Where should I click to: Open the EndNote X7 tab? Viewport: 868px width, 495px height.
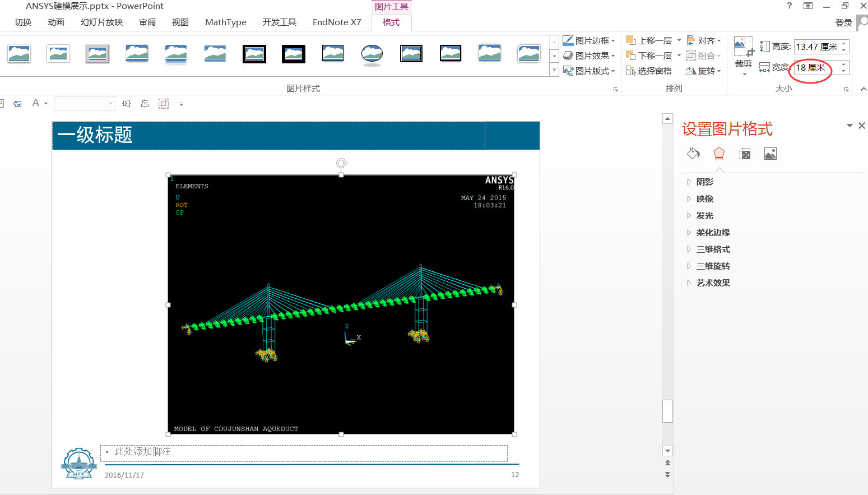click(x=337, y=22)
